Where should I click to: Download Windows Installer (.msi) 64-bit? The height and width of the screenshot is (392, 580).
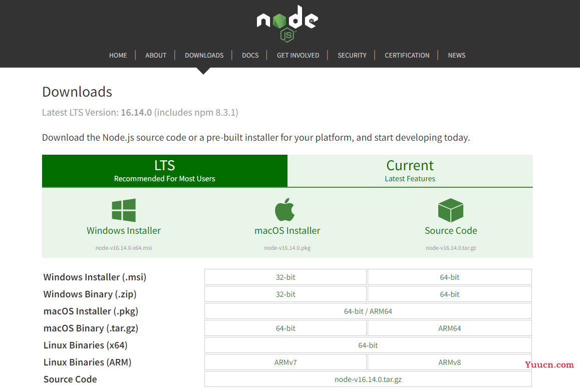(x=449, y=277)
